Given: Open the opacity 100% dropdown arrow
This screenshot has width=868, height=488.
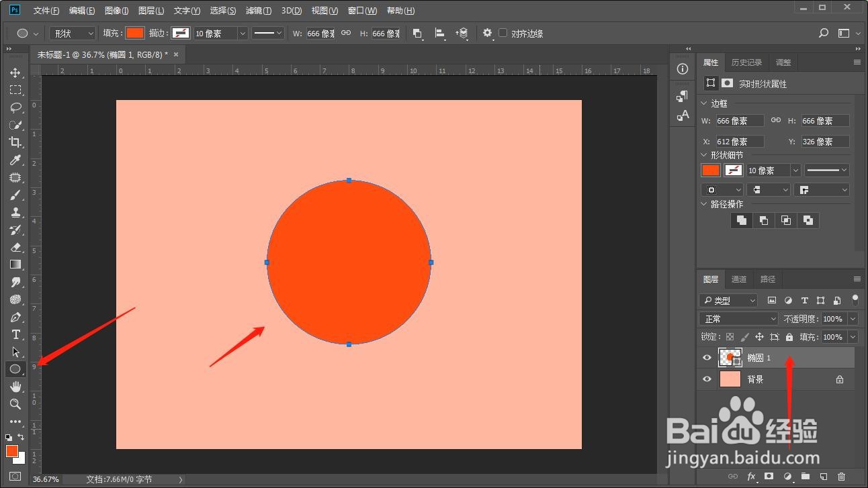Looking at the screenshot, I should click(x=853, y=319).
